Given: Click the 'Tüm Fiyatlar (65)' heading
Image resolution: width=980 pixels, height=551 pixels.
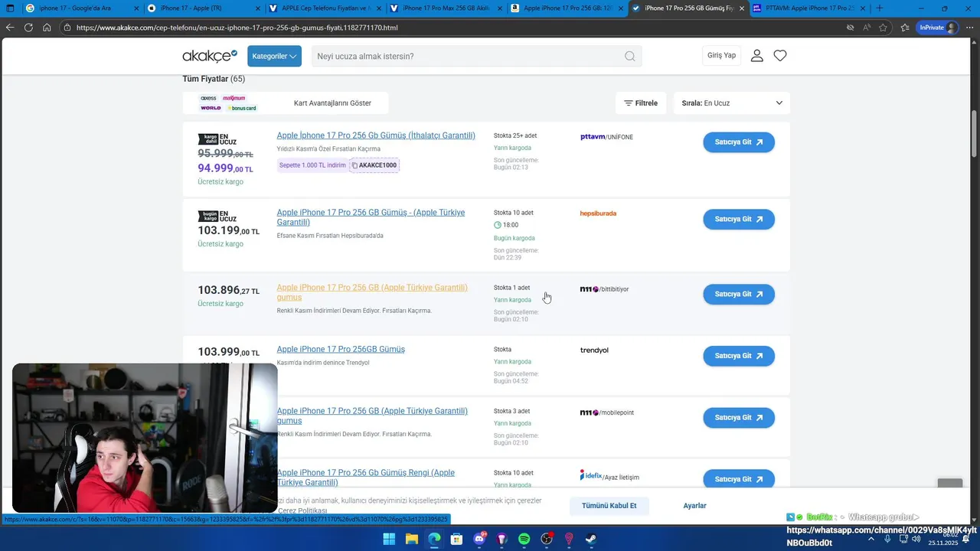Looking at the screenshot, I should 214,79.
